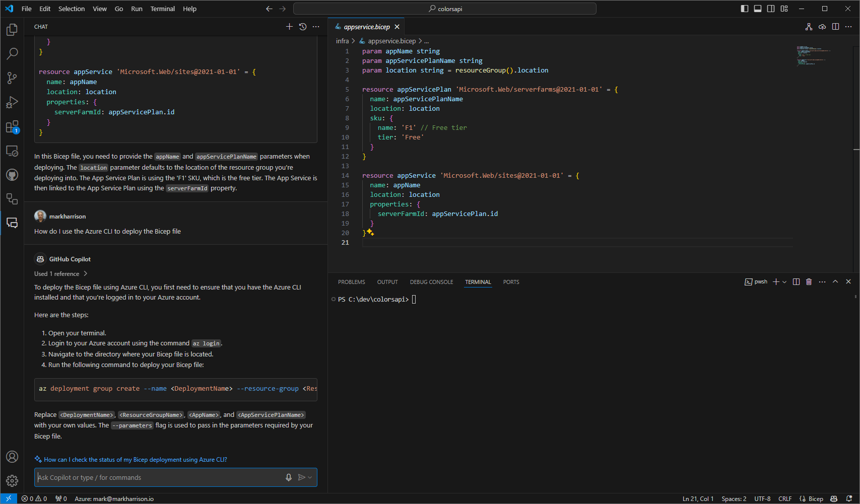Toggle the secondary side bar layout
This screenshot has height=504, width=860.
(771, 9)
